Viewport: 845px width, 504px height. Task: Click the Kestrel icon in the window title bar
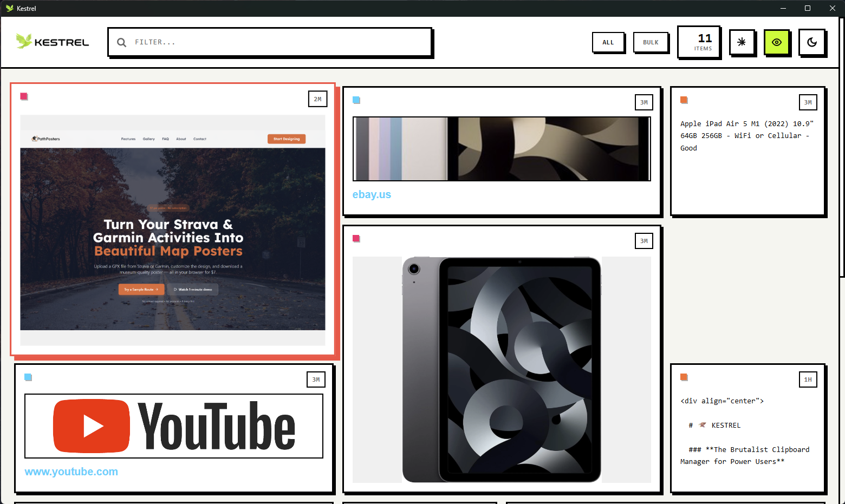9,8
